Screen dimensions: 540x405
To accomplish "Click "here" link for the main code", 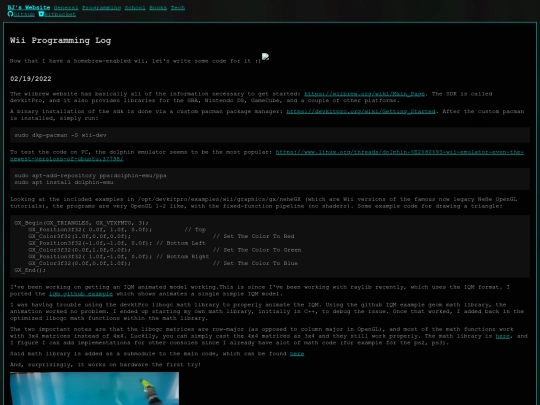I will click(297, 354).
